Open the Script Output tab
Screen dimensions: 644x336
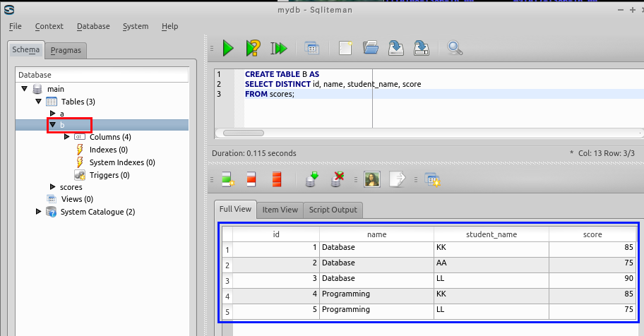coord(333,210)
